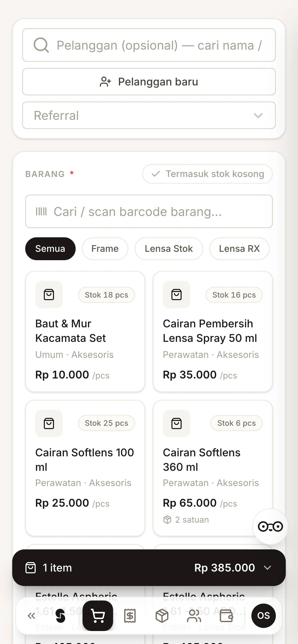Click the Pelanggan baru button
Screen dimensions: 298x644
click(149, 82)
